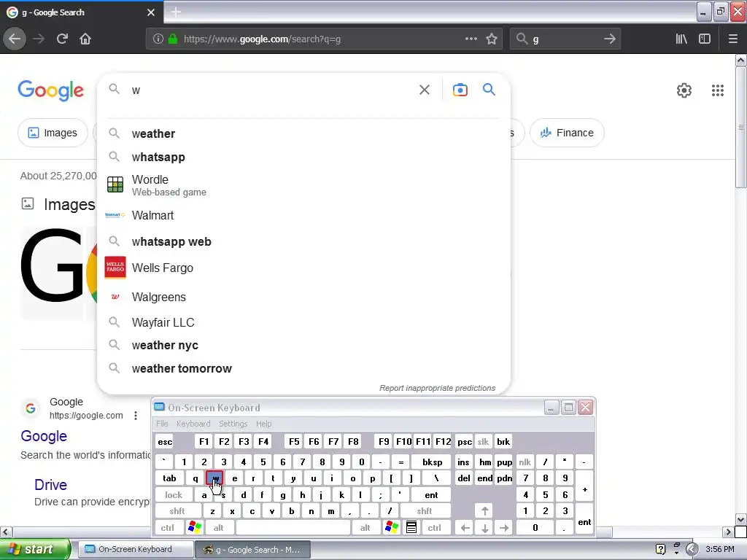Toggle the lock key on on-screen keyboard

174,495
